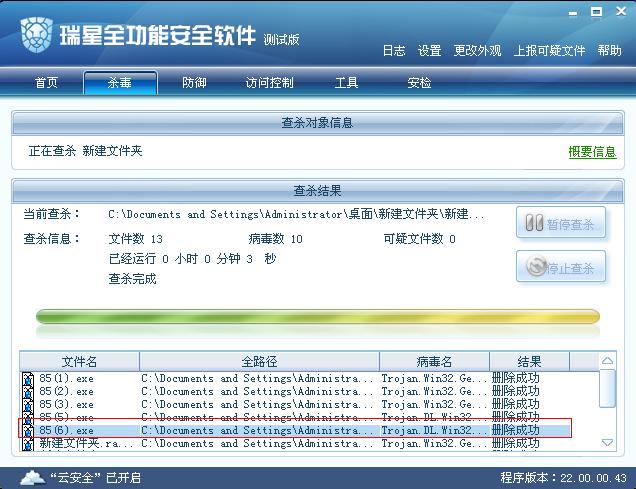This screenshot has width=636, height=489.
Task: Click the 查杀完成 status text
Action: (132, 279)
